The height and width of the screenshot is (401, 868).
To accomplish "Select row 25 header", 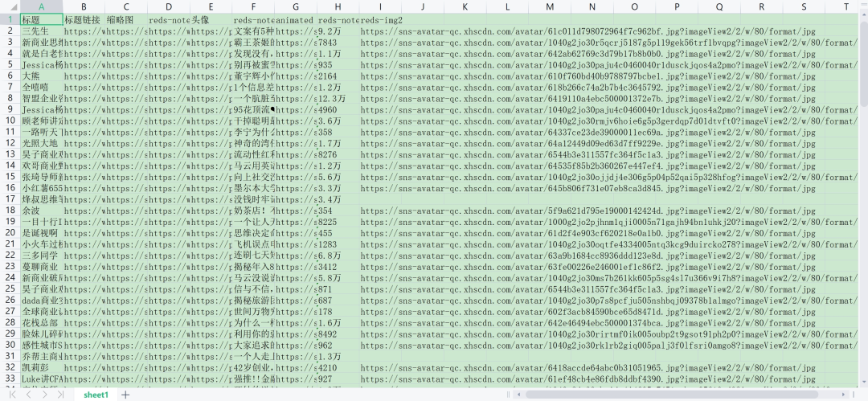I will [10, 288].
